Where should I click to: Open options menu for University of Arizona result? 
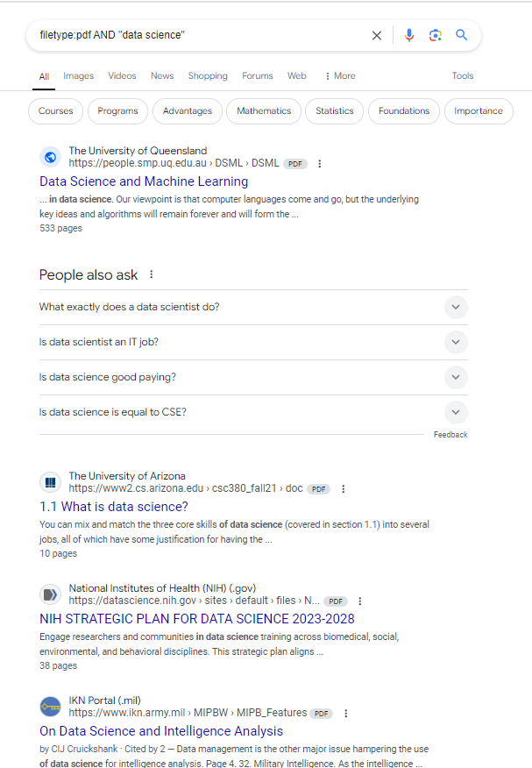pos(343,489)
